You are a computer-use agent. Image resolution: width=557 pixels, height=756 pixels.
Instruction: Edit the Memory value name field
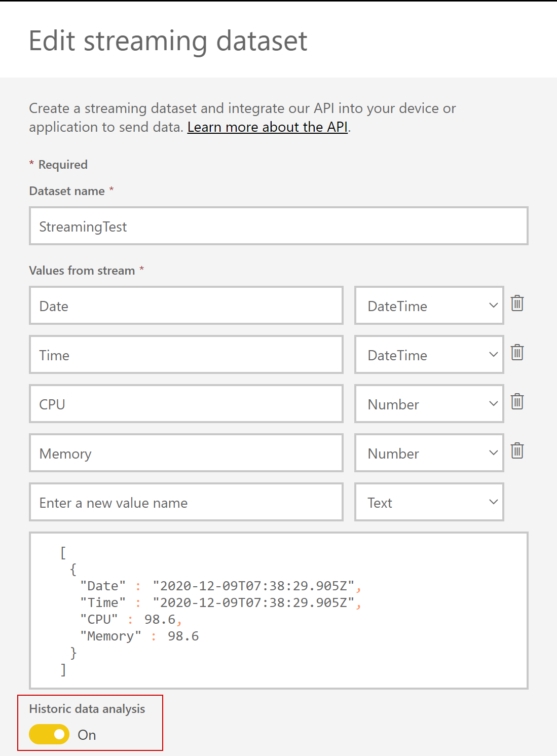coord(186,452)
